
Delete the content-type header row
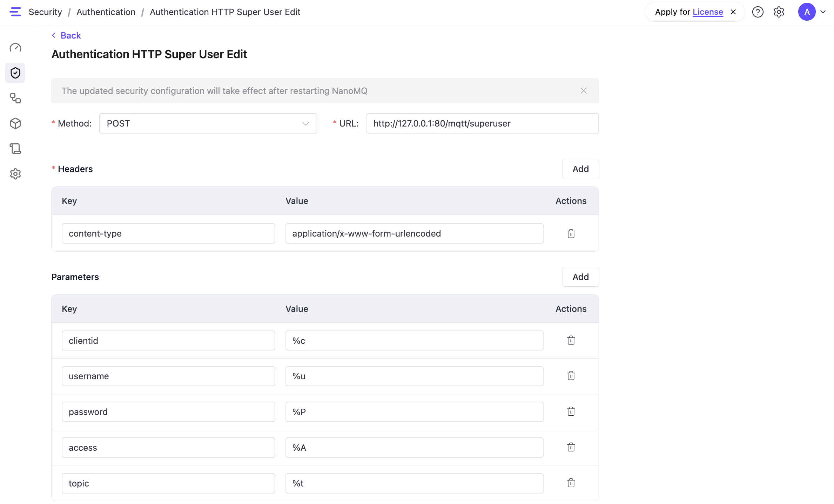(x=571, y=233)
